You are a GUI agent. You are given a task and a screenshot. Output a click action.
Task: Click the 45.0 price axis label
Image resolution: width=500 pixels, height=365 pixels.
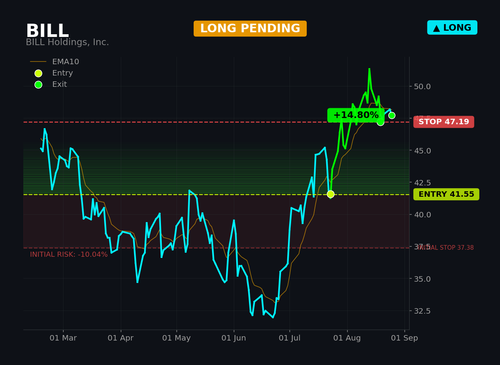(422, 151)
